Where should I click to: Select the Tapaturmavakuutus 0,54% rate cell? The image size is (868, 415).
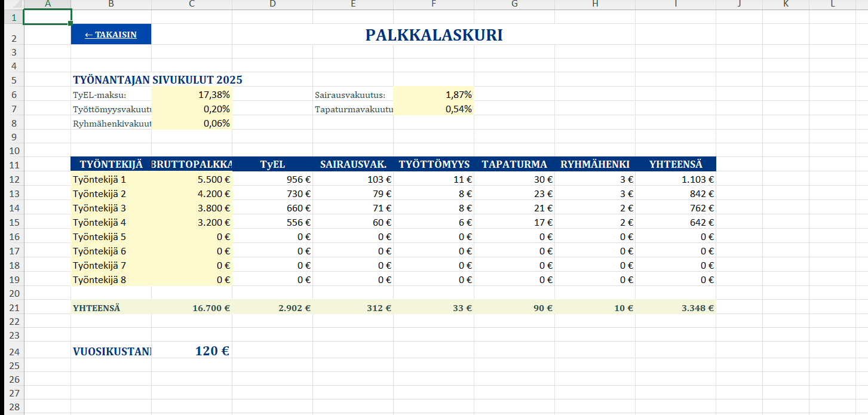pyautogui.click(x=433, y=109)
